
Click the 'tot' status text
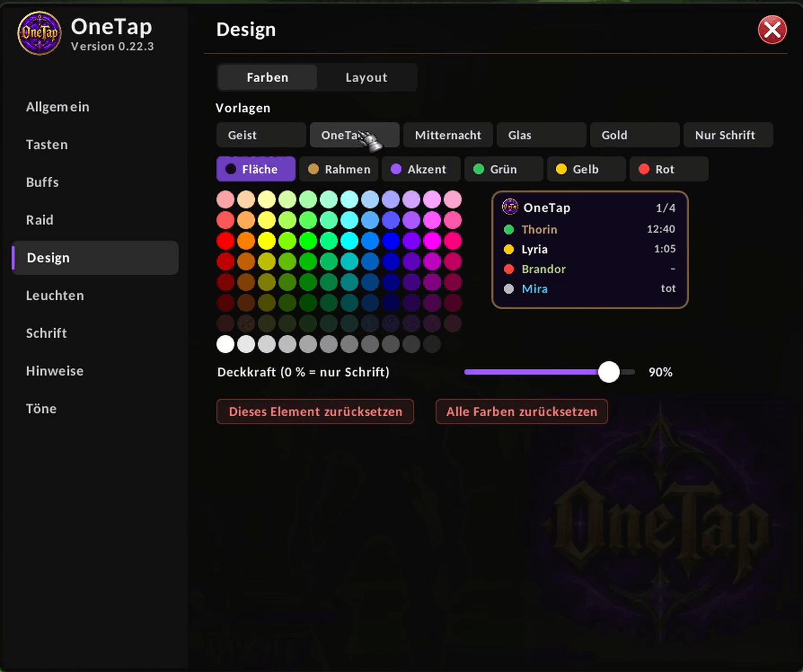[x=668, y=288]
